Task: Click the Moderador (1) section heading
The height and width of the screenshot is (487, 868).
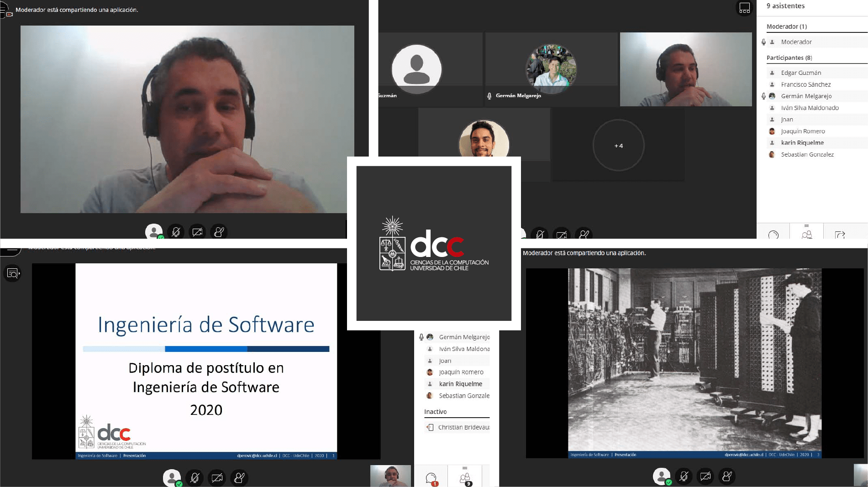Action: pos(787,26)
